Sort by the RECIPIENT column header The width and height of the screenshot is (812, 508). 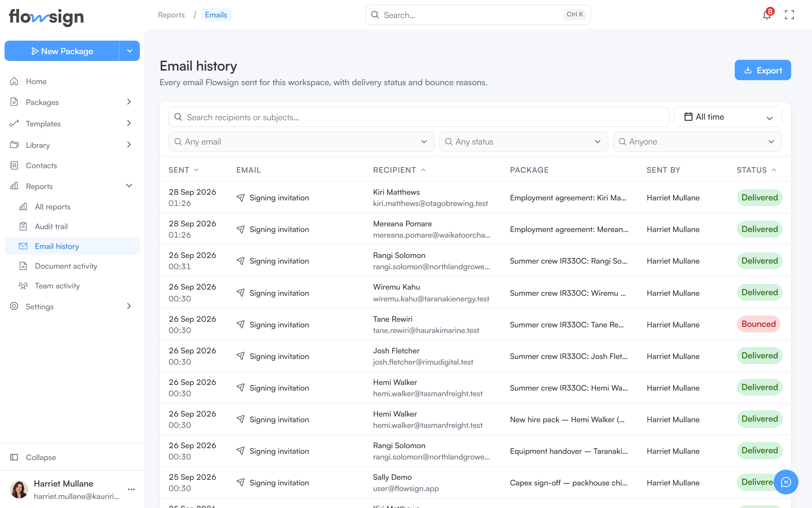[399, 170]
